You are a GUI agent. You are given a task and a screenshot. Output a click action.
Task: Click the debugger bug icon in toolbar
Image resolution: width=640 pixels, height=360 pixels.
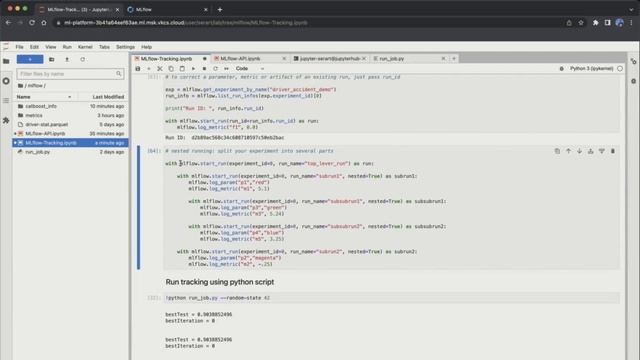pos(562,69)
